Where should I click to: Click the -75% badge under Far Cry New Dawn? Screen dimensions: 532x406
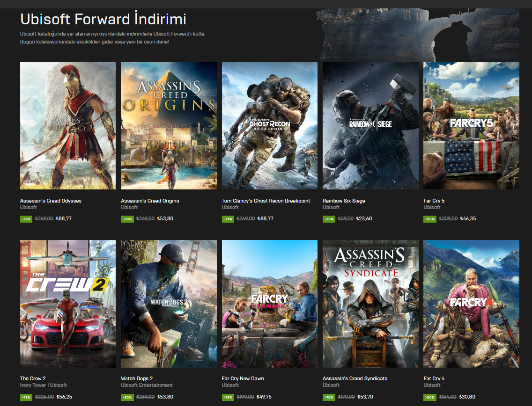228,397
